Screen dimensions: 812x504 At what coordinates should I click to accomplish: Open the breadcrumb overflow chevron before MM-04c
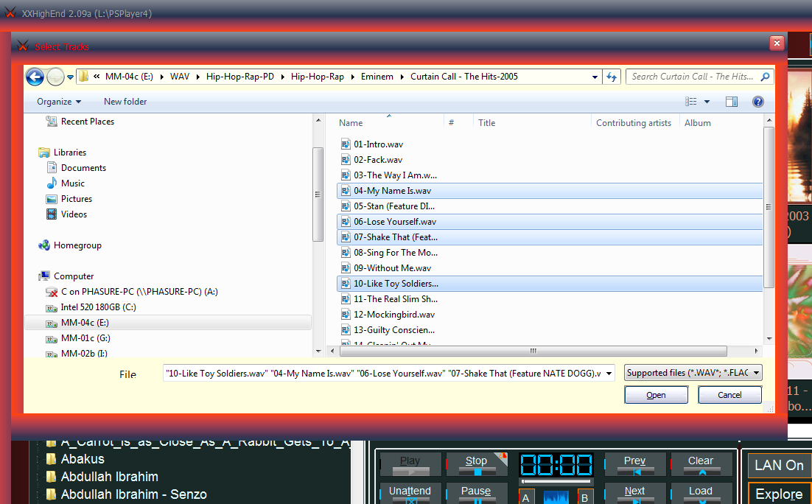click(97, 76)
